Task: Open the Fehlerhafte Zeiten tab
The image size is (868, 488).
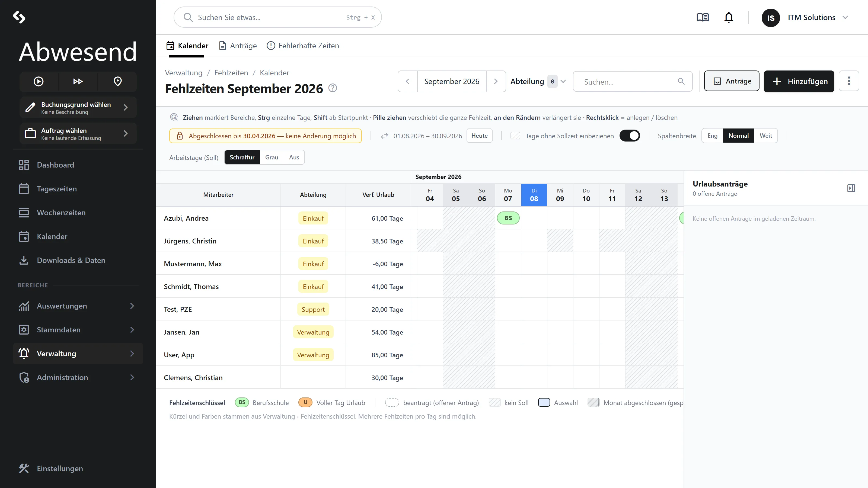Action: click(303, 46)
